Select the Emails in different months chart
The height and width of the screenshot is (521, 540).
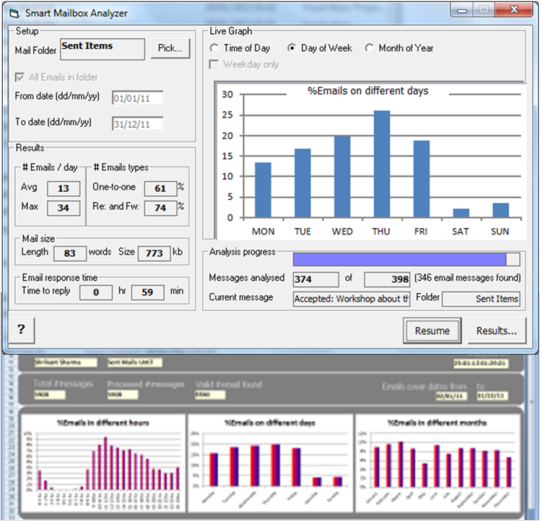tap(437, 463)
